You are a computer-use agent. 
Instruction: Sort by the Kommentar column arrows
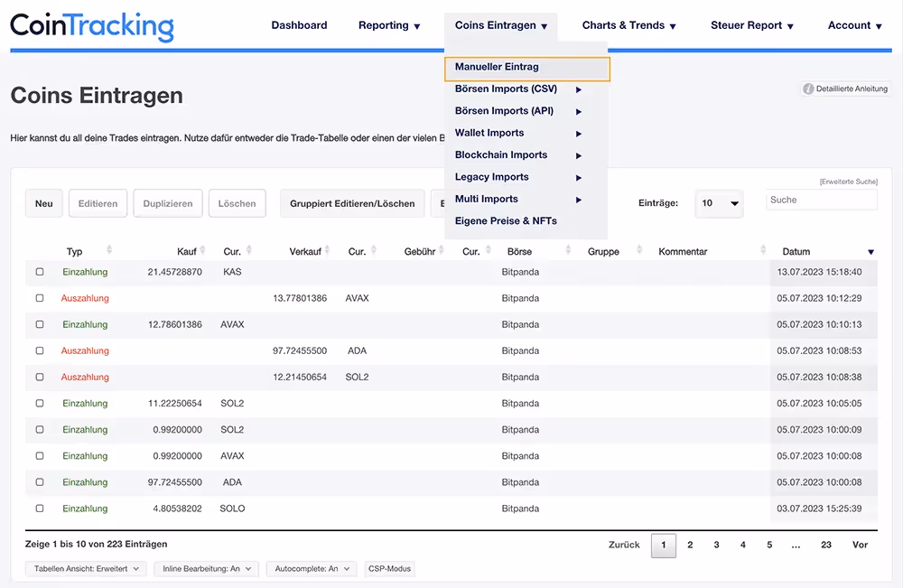point(763,250)
